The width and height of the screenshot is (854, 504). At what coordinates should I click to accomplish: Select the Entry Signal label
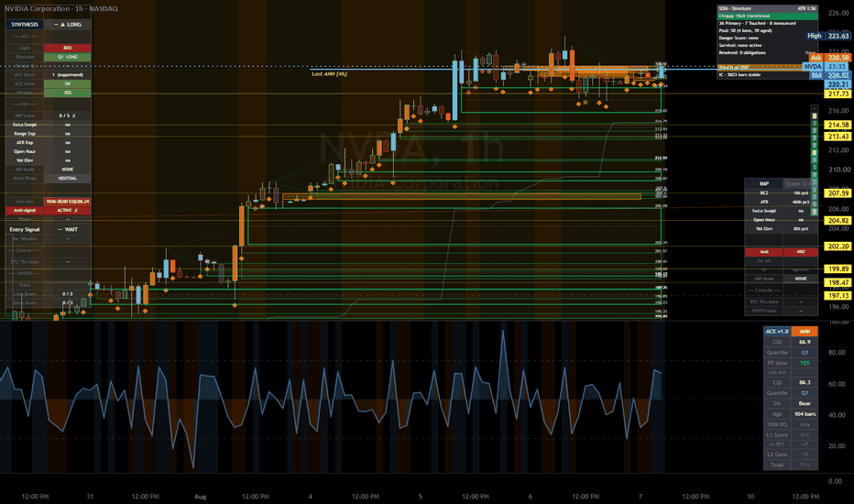click(25, 229)
